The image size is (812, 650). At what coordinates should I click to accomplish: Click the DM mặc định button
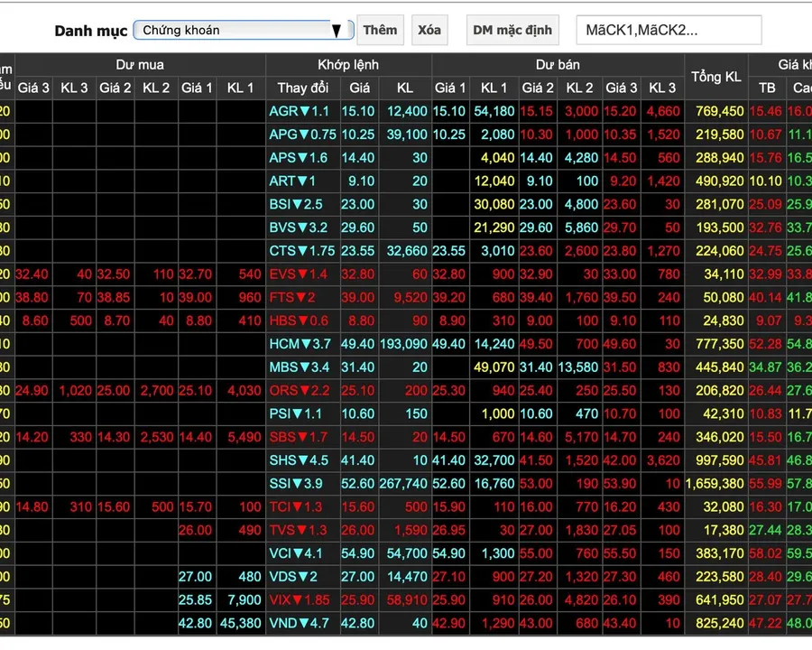pos(512,30)
